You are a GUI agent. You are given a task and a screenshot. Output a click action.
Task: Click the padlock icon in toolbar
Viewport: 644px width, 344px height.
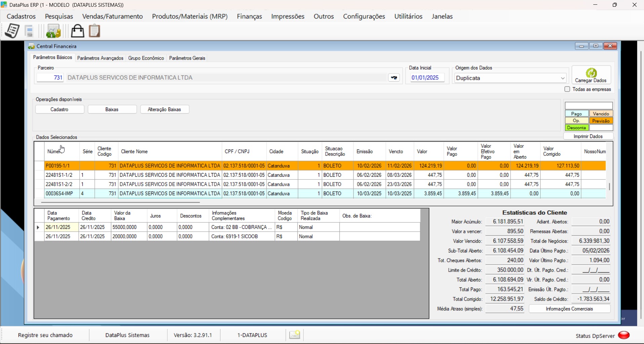[78, 31]
